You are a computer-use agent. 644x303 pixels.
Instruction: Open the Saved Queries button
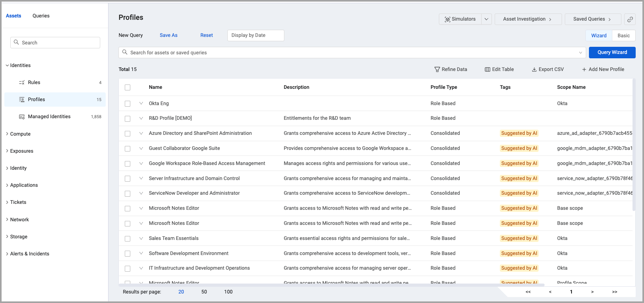click(593, 19)
